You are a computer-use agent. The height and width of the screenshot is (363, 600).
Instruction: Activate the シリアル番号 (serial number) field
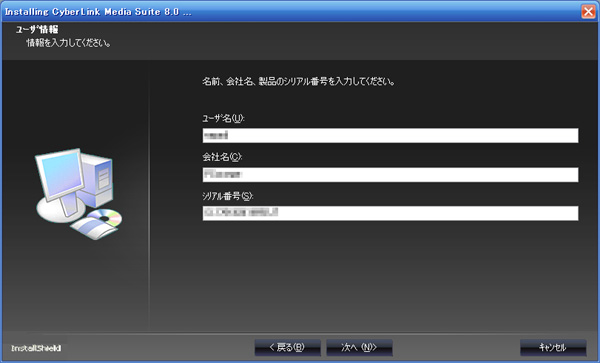tap(390, 213)
